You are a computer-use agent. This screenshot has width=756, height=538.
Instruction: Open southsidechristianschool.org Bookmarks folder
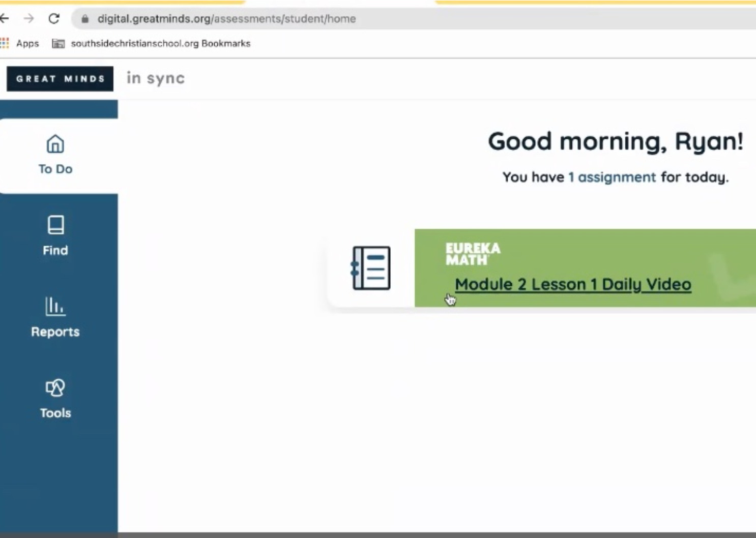(x=151, y=43)
